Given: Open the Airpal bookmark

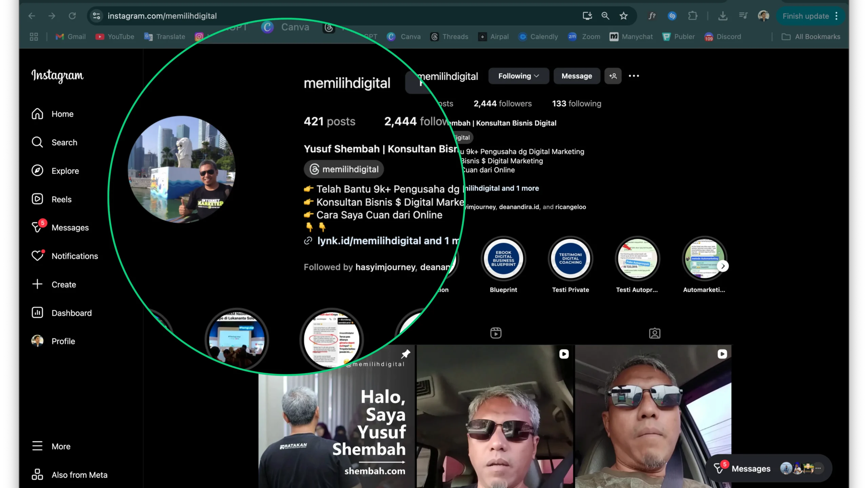Looking at the screenshot, I should click(x=493, y=37).
